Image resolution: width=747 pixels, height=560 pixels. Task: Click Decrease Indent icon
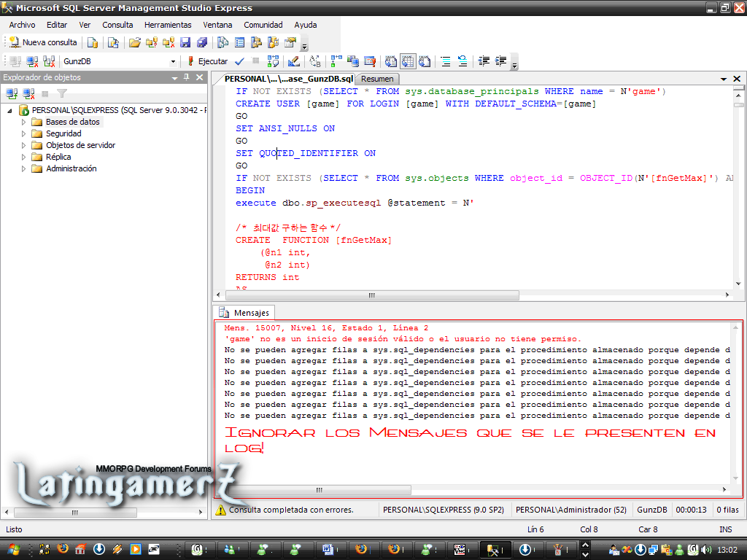point(484,61)
